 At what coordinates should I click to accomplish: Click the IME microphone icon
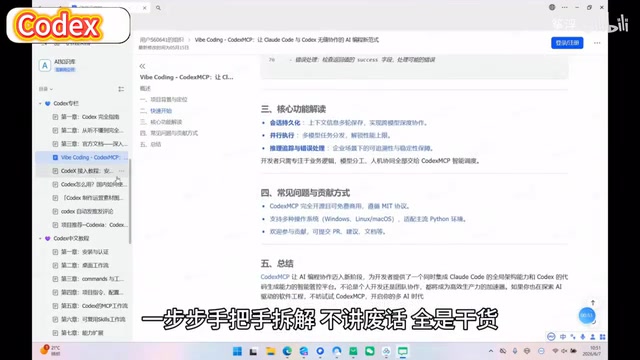[x=583, y=337]
